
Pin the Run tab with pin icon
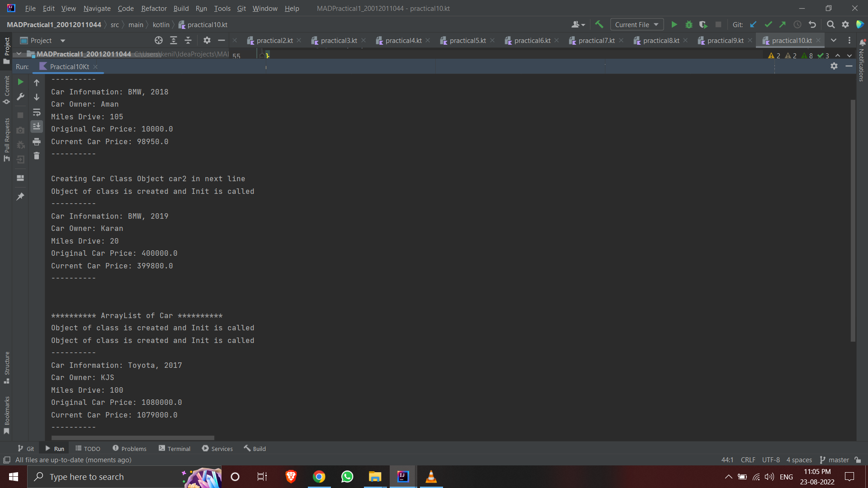pyautogui.click(x=20, y=196)
